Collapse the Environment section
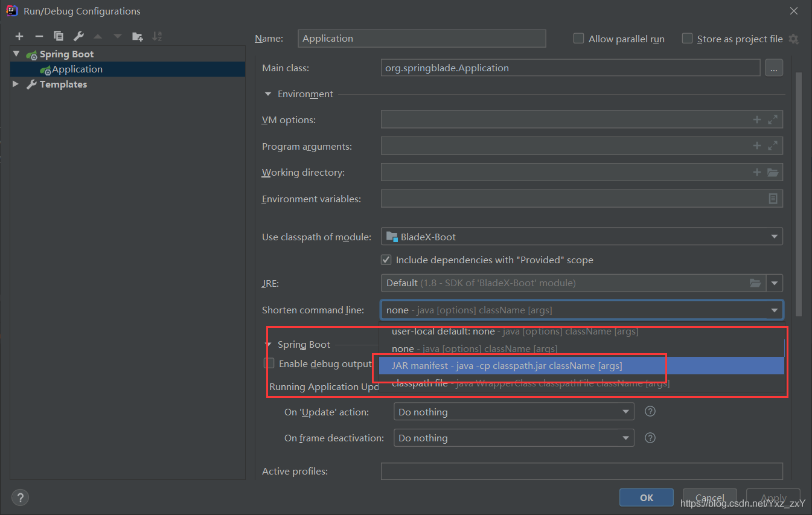812x515 pixels. coord(267,94)
